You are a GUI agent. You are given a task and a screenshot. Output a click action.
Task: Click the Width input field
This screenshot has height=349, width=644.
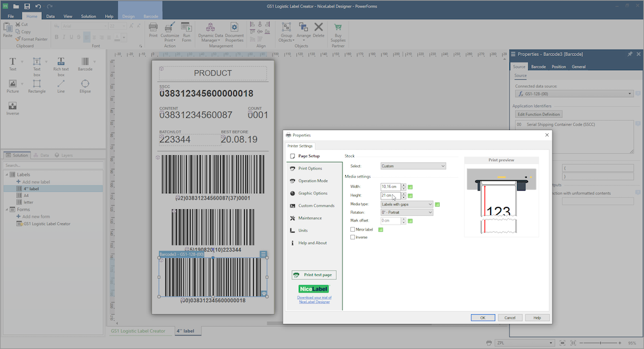[x=390, y=187]
